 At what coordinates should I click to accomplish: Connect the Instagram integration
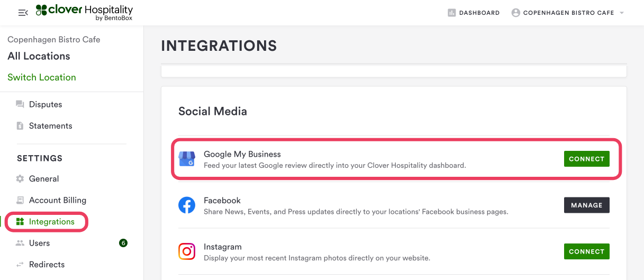coord(586,251)
